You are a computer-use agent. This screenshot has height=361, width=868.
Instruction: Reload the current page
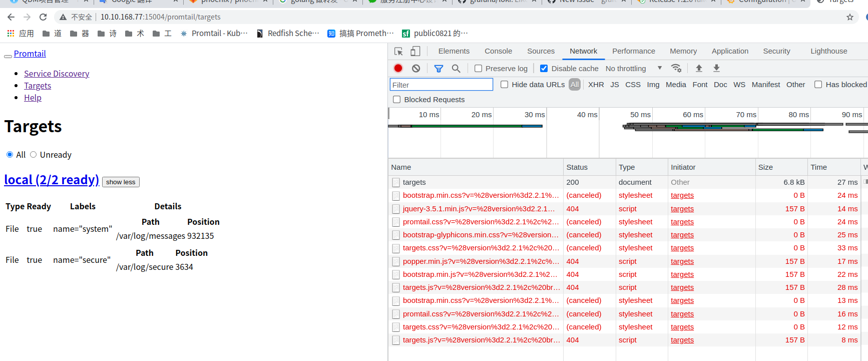[x=43, y=17]
